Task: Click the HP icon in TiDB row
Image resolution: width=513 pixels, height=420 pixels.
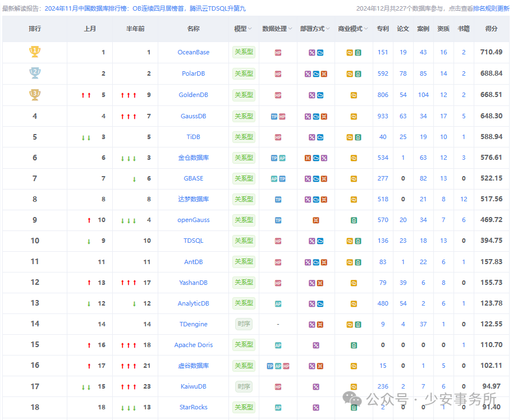Action: [x=278, y=137]
